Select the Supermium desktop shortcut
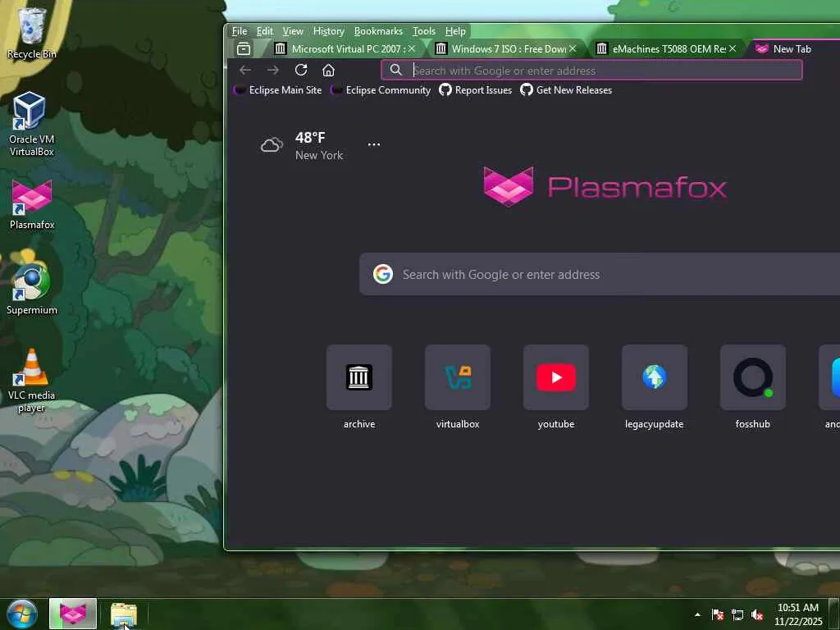 pyautogui.click(x=32, y=290)
